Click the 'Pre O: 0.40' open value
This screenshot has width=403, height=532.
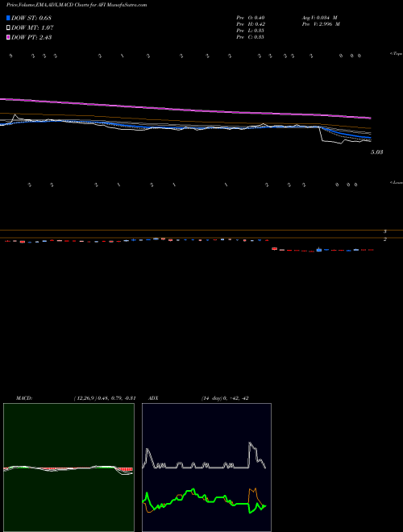251,17
